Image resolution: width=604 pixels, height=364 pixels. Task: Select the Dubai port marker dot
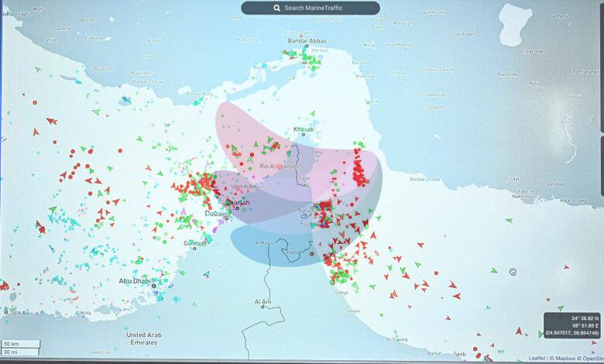225,219
